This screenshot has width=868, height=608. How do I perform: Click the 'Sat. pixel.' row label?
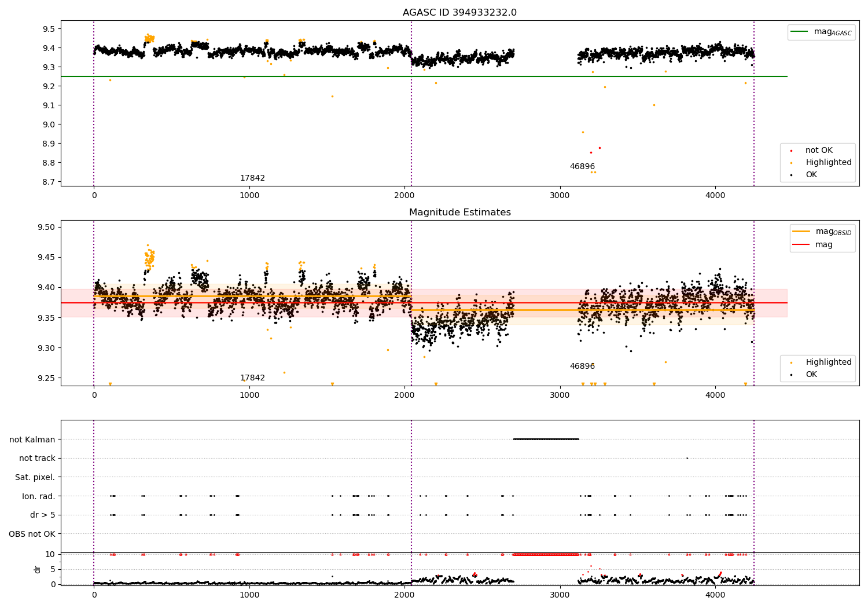(35, 477)
